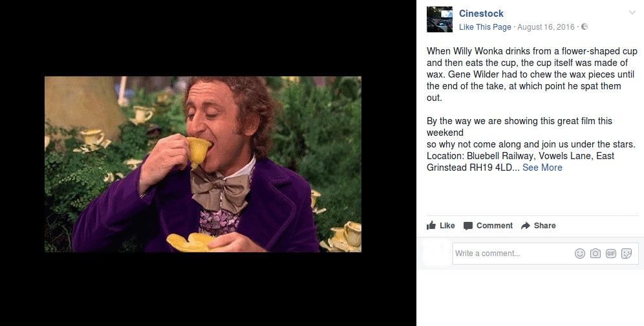Click the Cinestock profile thumbnail
This screenshot has width=644, height=326.
coord(440,19)
